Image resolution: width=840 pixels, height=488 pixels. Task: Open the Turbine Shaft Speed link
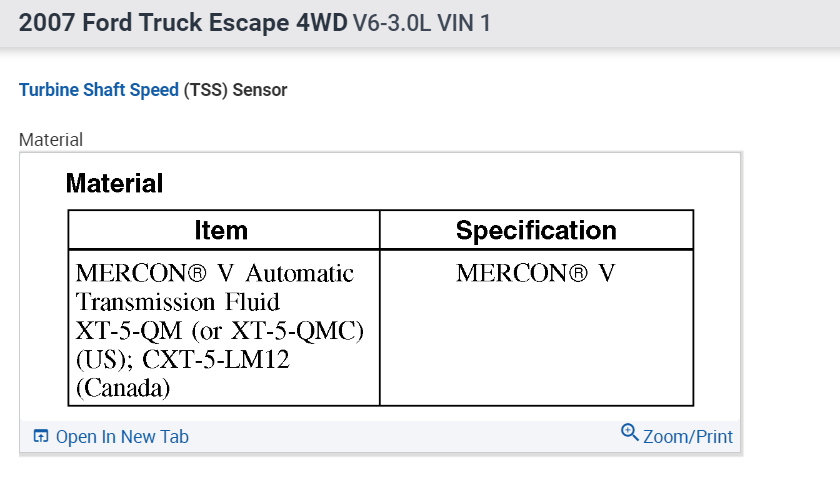(x=99, y=90)
